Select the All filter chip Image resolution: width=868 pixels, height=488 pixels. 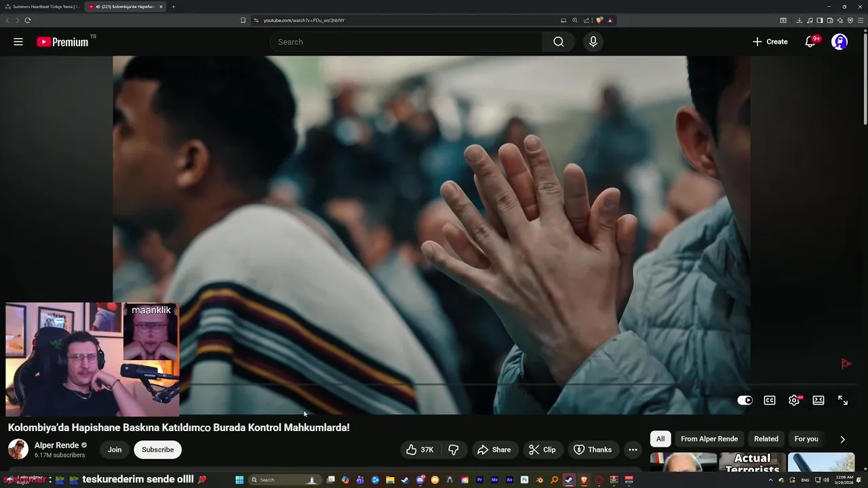pyautogui.click(x=660, y=439)
